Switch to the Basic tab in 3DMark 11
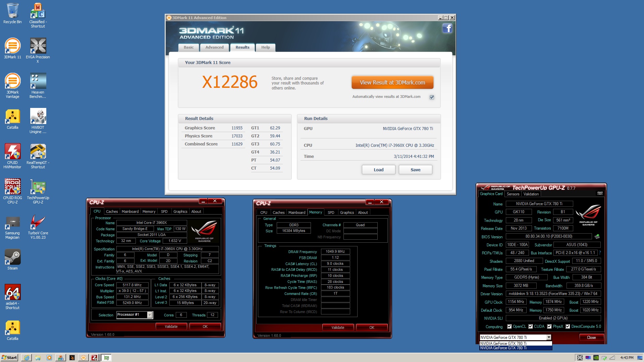This screenshot has height=362, width=644. [x=189, y=47]
